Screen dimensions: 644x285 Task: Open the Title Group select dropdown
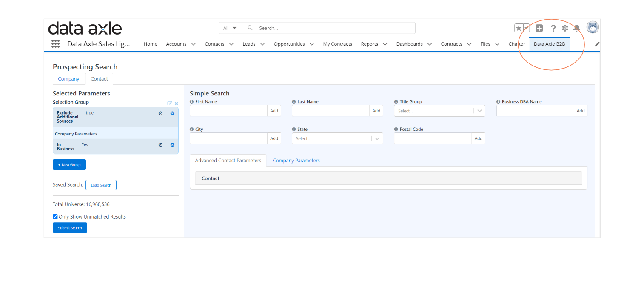439,111
